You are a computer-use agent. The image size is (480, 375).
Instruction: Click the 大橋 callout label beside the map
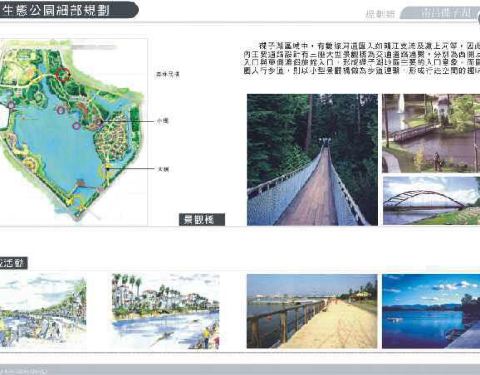point(163,169)
